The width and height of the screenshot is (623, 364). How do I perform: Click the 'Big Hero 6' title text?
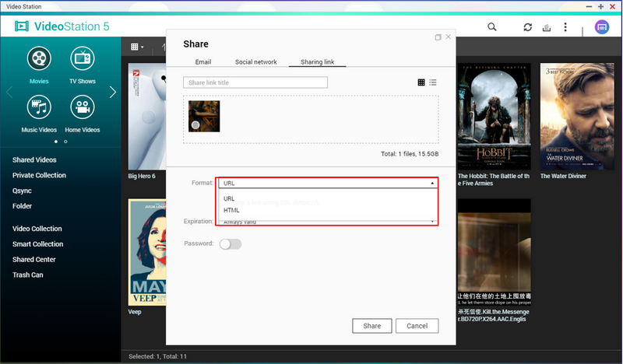142,177
